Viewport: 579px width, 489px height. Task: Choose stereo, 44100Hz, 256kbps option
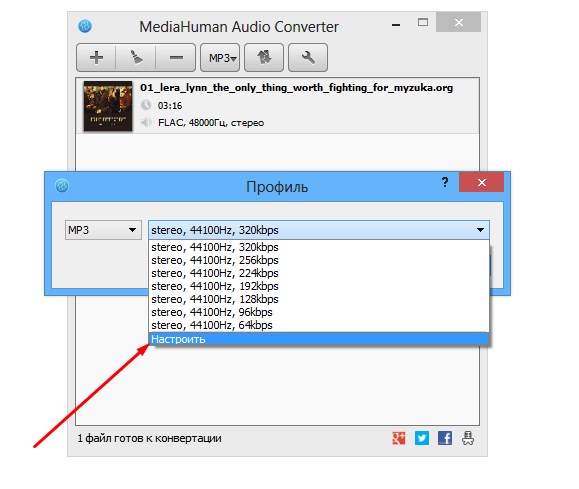tap(319, 260)
